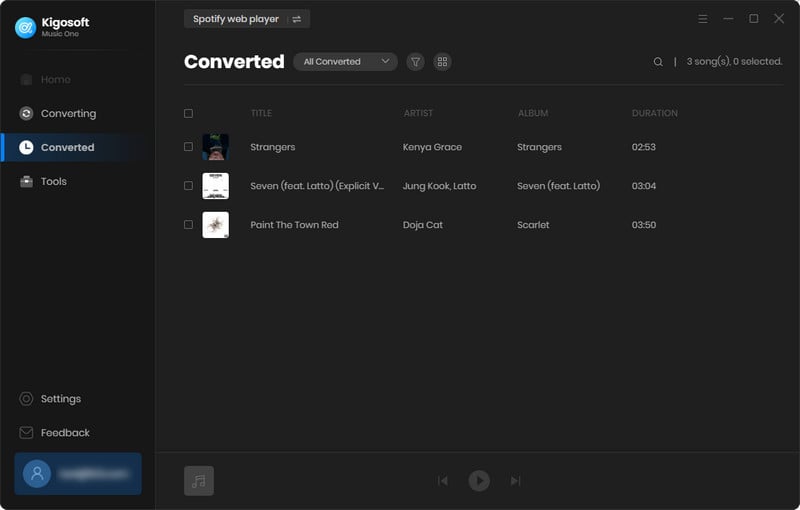Open the Home page in sidebar
The width and height of the screenshot is (800, 510).
[45, 80]
